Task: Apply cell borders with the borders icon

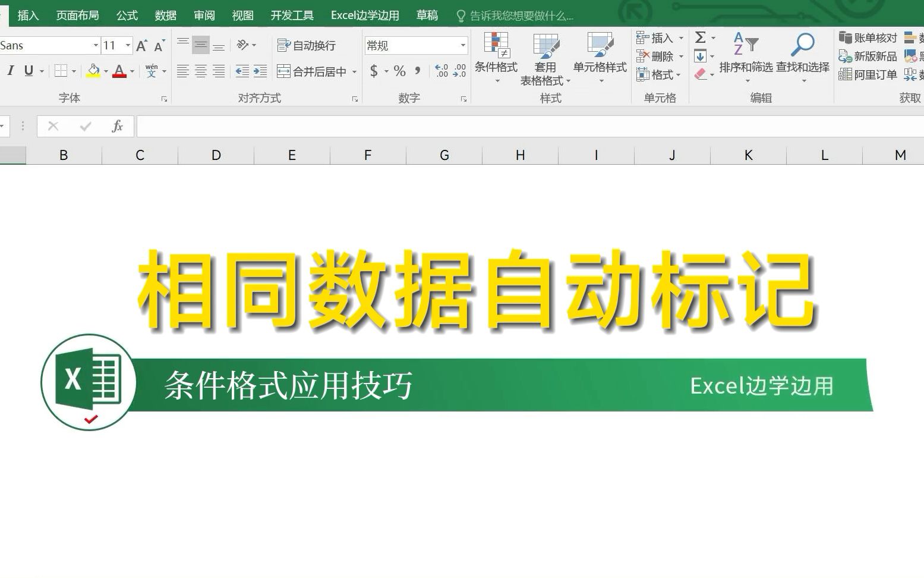Action: tap(61, 71)
